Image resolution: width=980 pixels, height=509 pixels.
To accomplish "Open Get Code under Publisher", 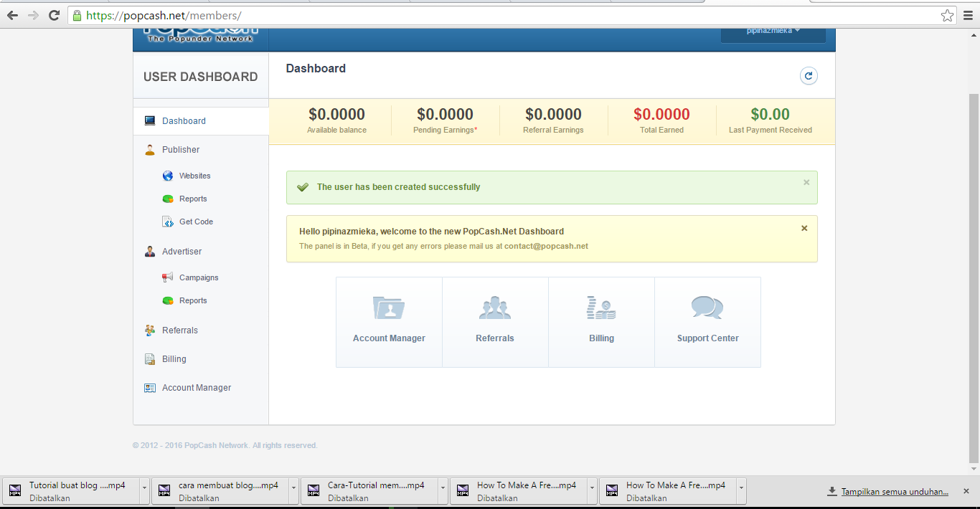I will pos(196,222).
